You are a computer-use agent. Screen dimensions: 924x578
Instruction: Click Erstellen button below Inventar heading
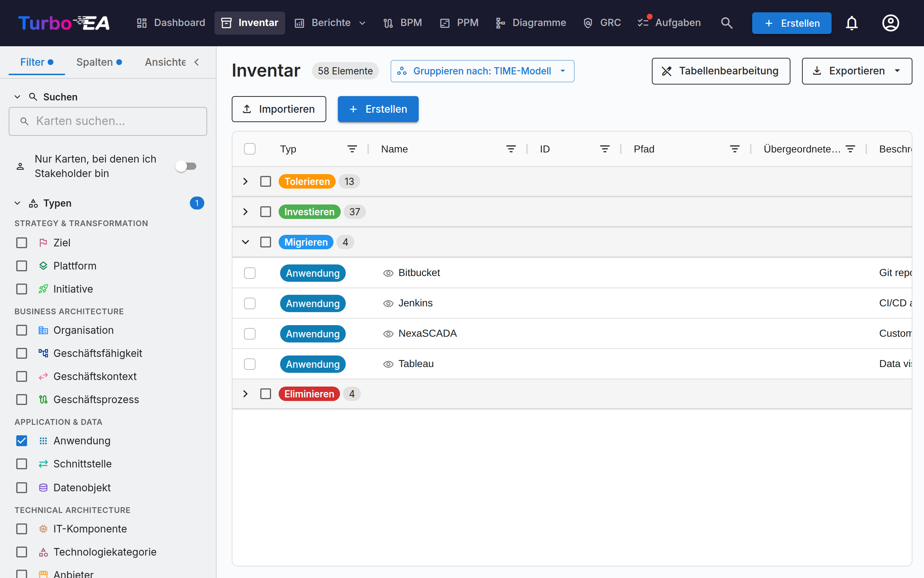click(378, 109)
